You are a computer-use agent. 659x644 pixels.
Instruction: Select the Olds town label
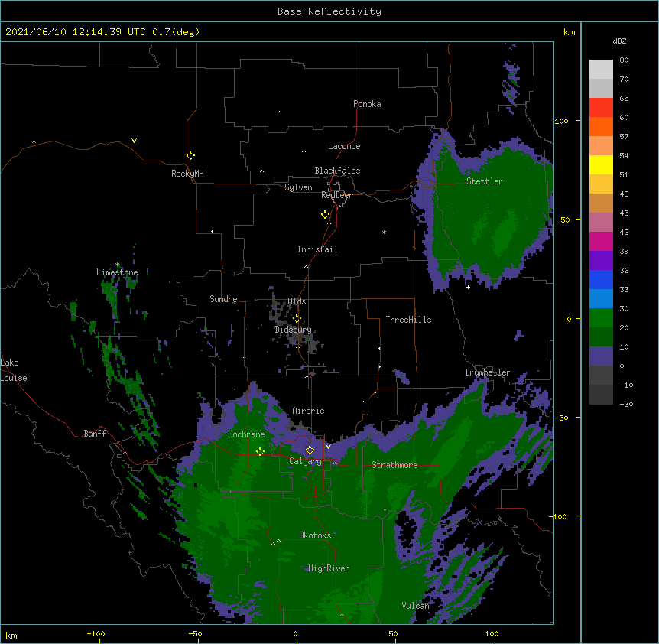tap(297, 301)
